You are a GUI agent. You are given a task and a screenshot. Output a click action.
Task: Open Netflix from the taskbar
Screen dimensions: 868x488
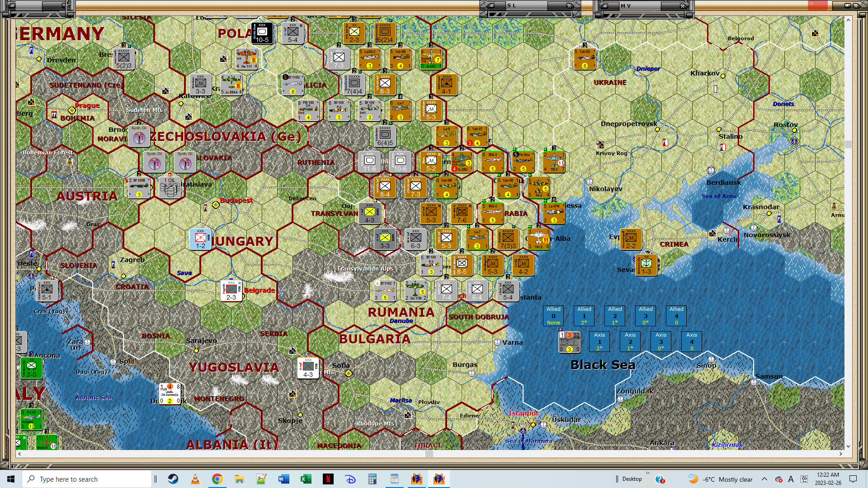[x=328, y=479]
